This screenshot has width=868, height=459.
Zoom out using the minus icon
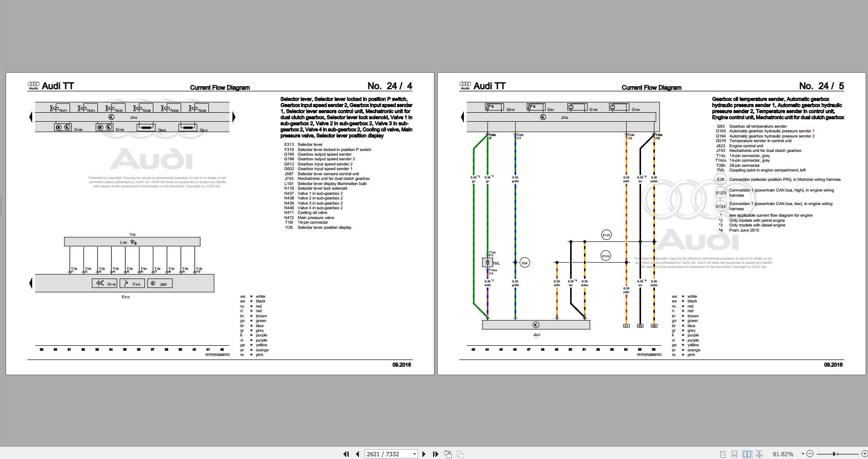coord(810,454)
